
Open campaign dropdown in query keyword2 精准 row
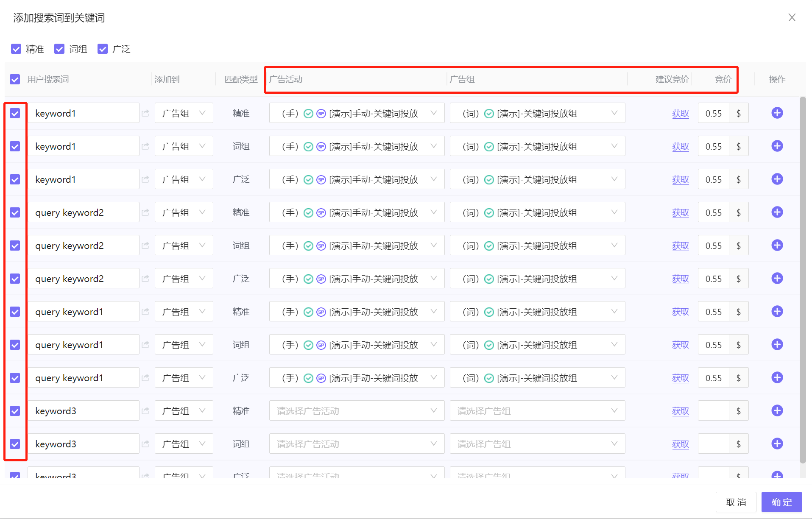click(357, 212)
